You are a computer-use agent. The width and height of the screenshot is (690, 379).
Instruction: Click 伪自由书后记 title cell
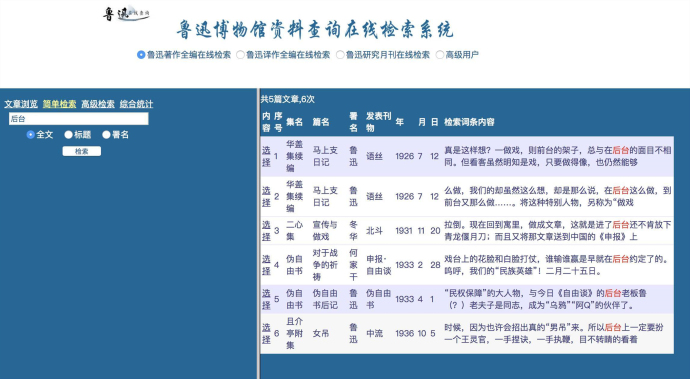325,299
